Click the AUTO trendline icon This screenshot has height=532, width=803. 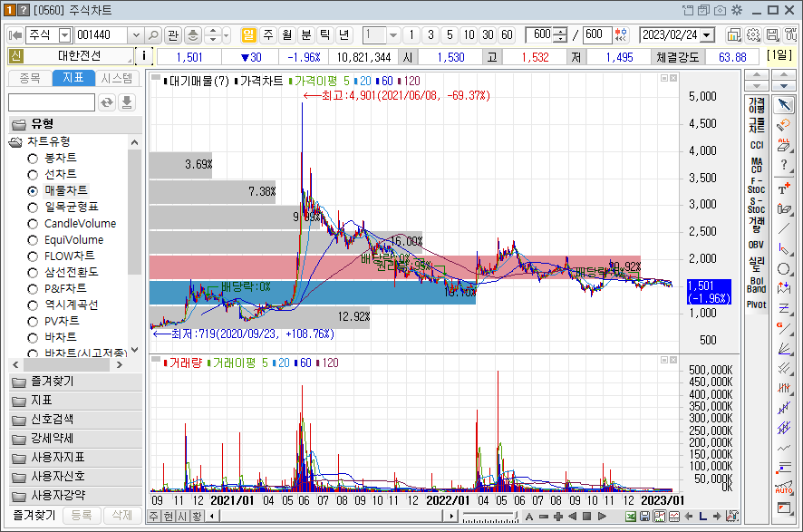pyautogui.click(x=784, y=487)
